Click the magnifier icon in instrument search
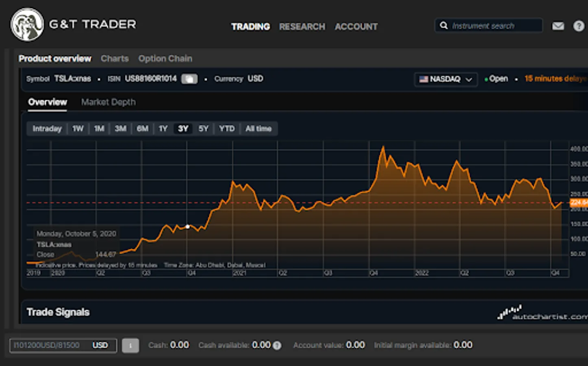The height and width of the screenshot is (366, 588). coord(444,26)
